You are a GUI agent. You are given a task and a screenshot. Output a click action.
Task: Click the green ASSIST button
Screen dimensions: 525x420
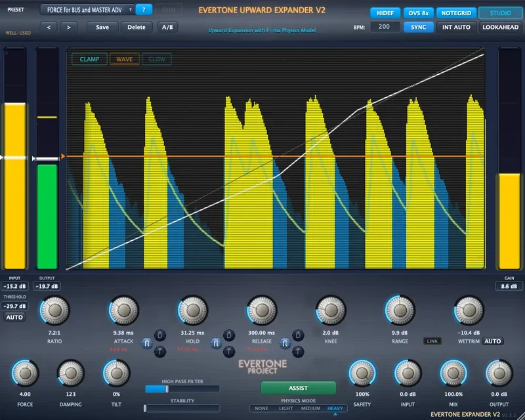299,388
